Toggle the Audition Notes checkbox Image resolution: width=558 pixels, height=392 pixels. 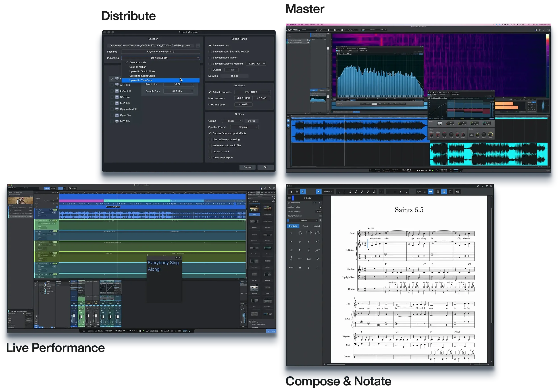click(320, 207)
